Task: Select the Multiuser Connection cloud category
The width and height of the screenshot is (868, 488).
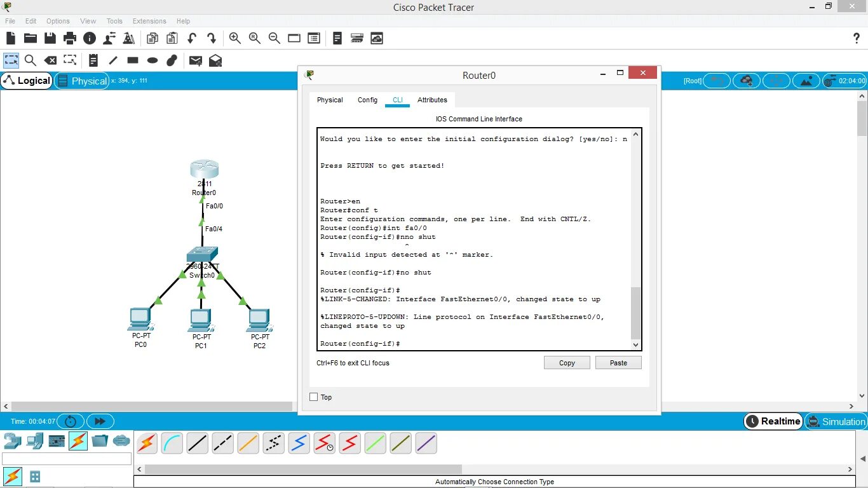Action: point(121,440)
